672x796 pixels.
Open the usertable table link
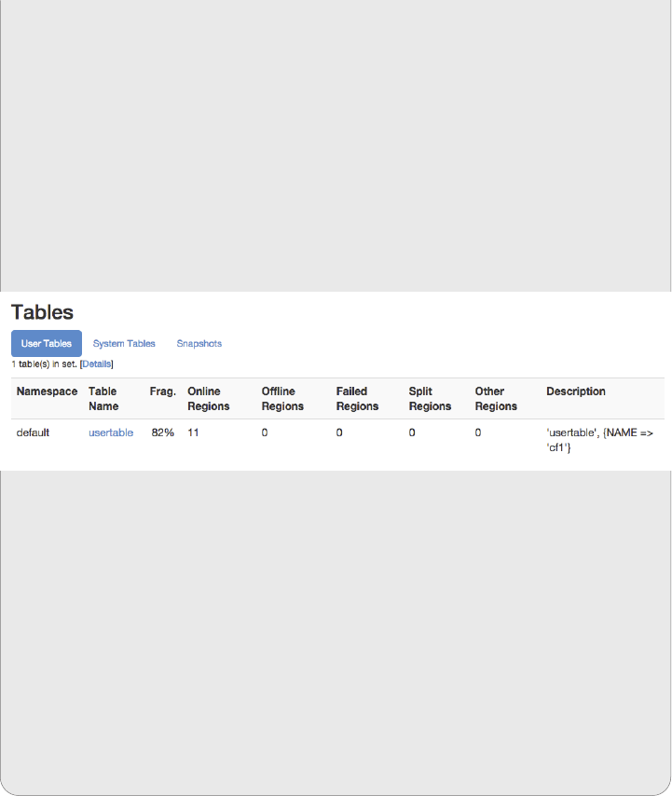pyautogui.click(x=111, y=433)
